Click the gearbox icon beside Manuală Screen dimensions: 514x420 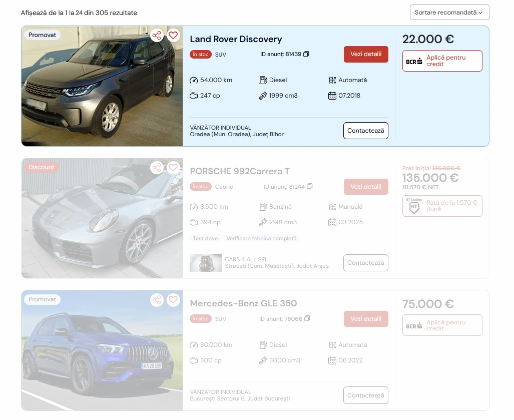click(x=332, y=207)
